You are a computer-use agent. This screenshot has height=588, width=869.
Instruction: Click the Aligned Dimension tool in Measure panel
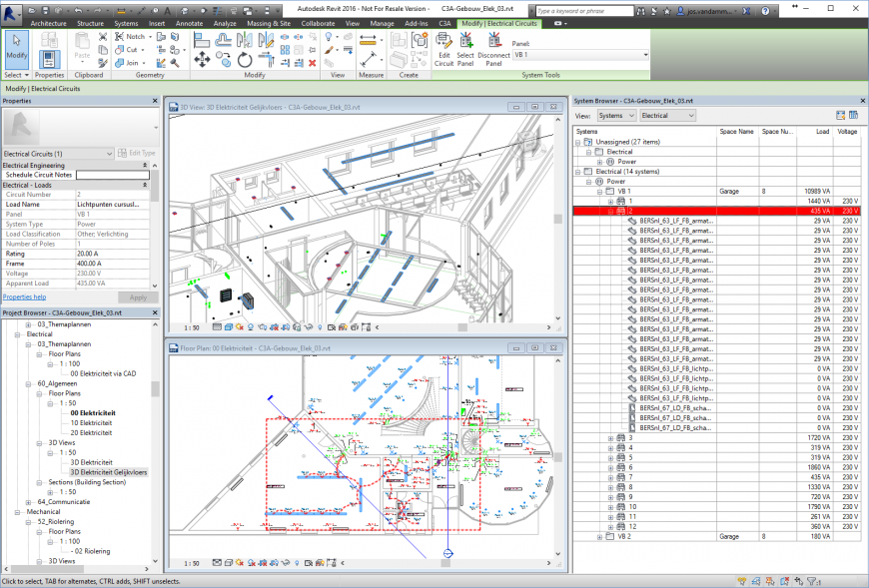tap(368, 59)
